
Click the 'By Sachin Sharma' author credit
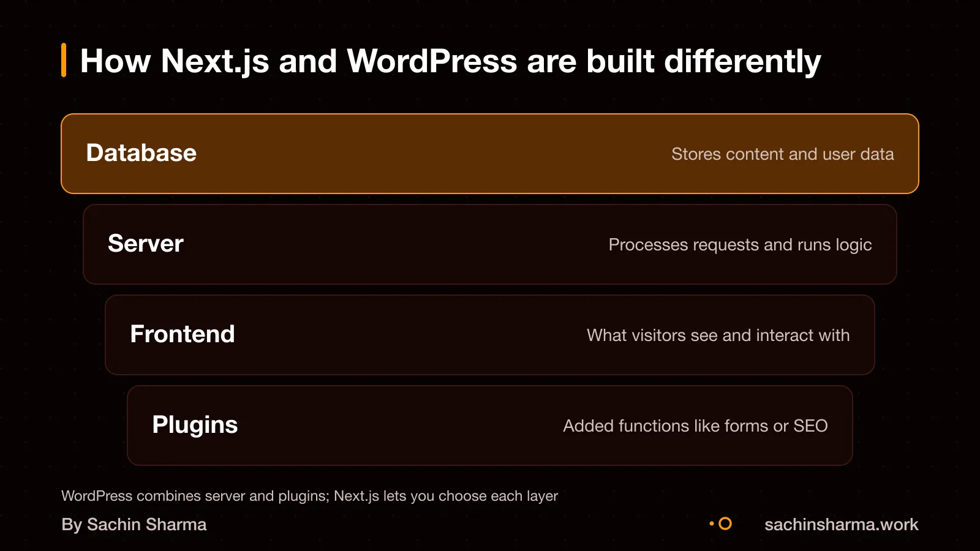pos(134,525)
